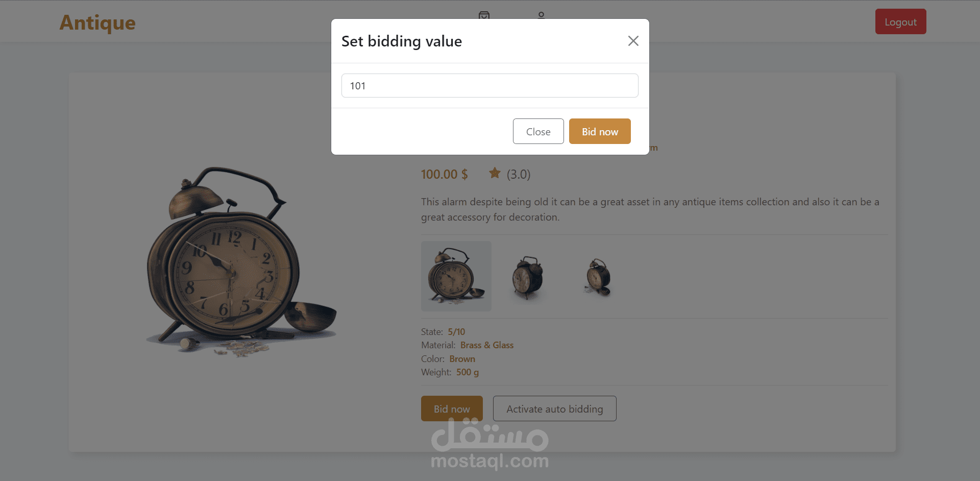Image resolution: width=980 pixels, height=481 pixels.
Task: Click the Close button in the dialog
Action: (538, 131)
